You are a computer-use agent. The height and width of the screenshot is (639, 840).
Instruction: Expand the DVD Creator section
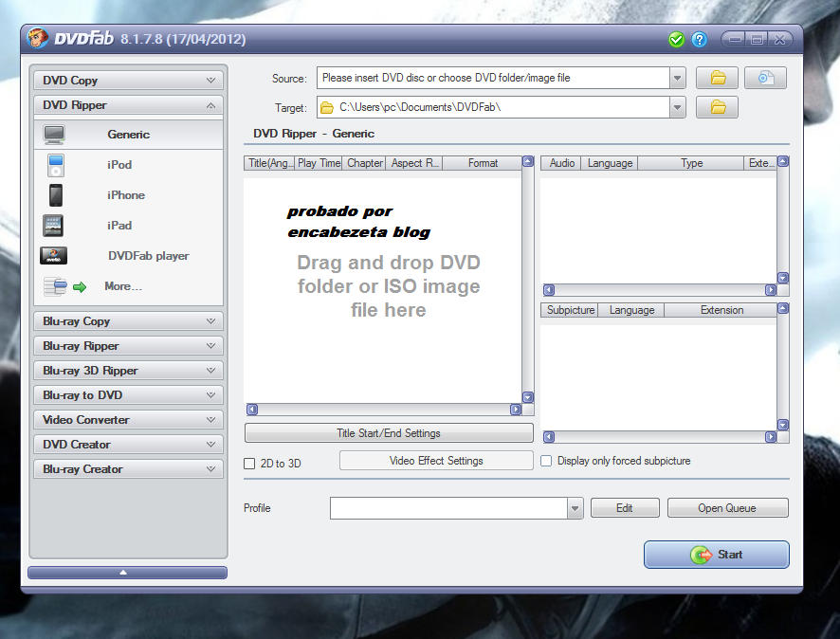tap(128, 445)
